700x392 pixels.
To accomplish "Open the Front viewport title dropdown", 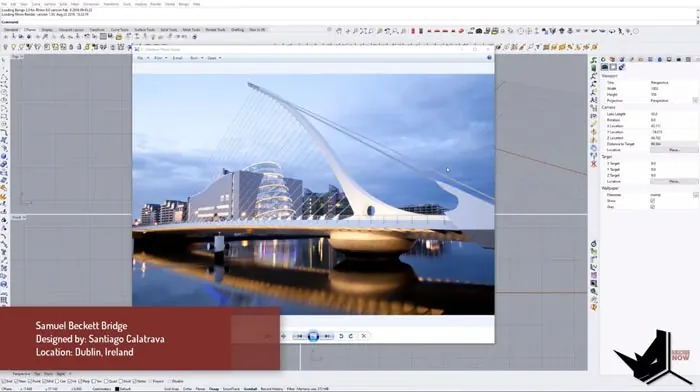I will pyautogui.click(x=24, y=217).
